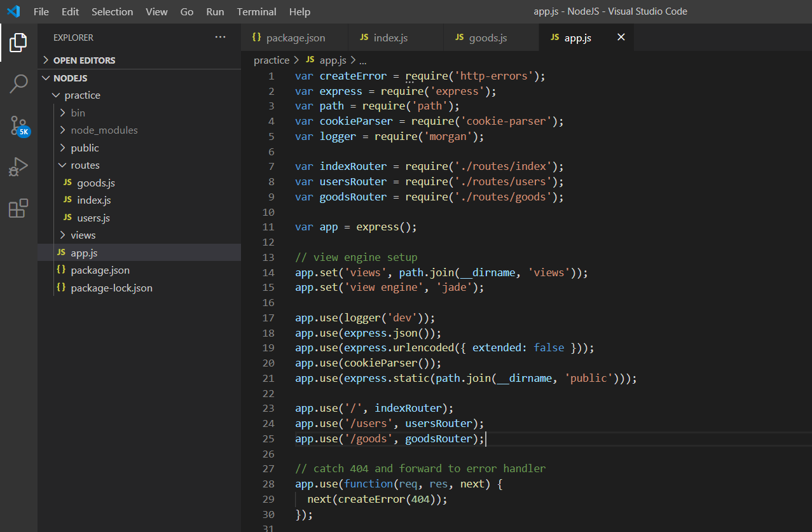Click JS icon of index.js in explorer
812x532 pixels.
click(x=67, y=200)
